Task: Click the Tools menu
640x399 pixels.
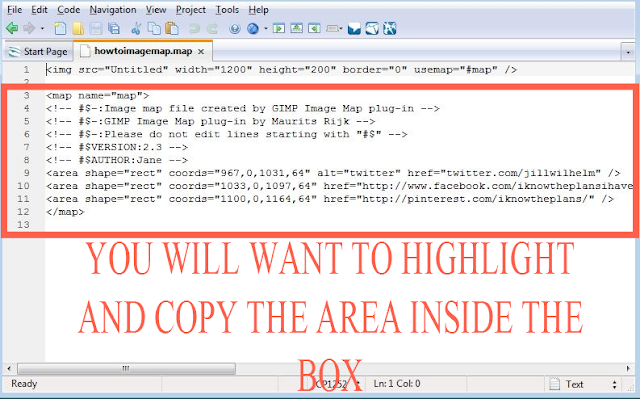Action: point(227,9)
